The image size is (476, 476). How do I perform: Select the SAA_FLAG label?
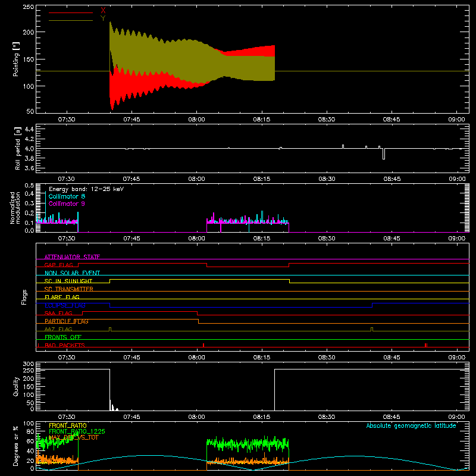click(58, 313)
